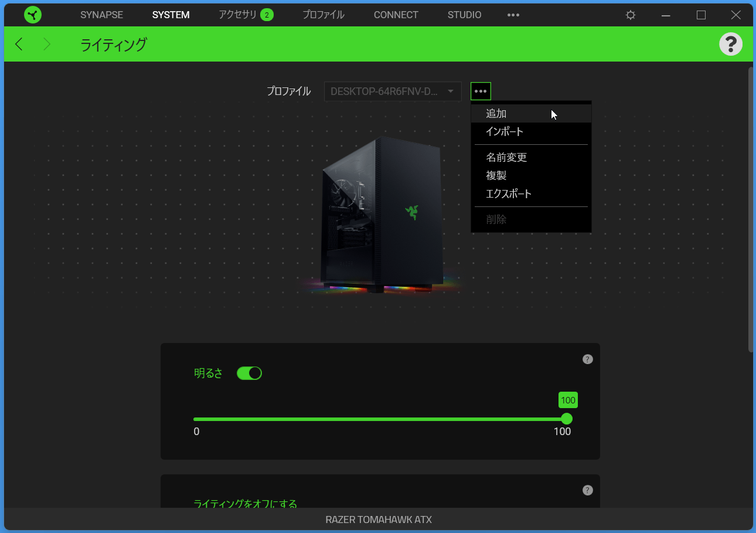The height and width of the screenshot is (533, 756).
Task: Click the Razer logo icon
Action: coord(33,15)
